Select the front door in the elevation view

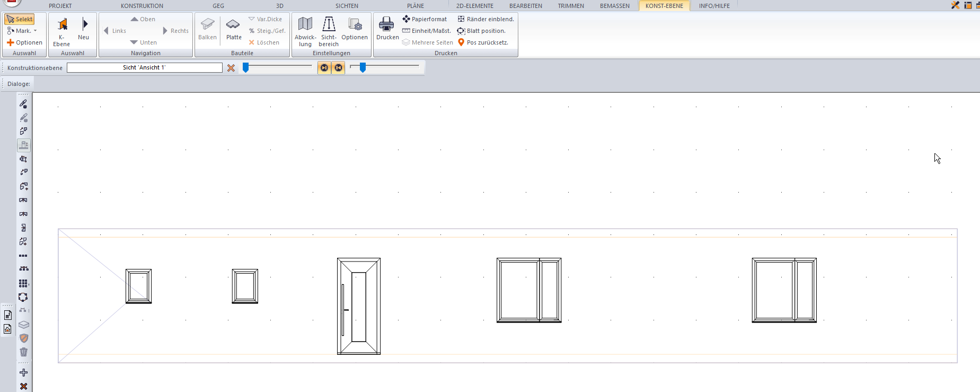click(359, 306)
